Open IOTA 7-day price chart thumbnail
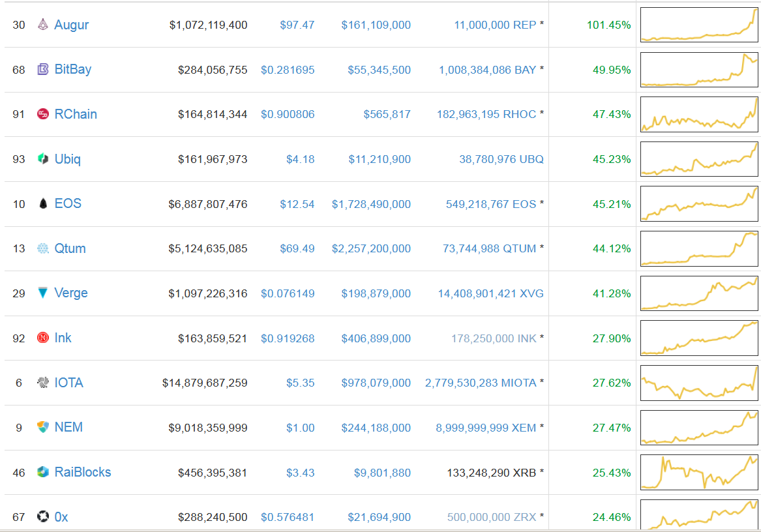761x532 pixels. 699,383
